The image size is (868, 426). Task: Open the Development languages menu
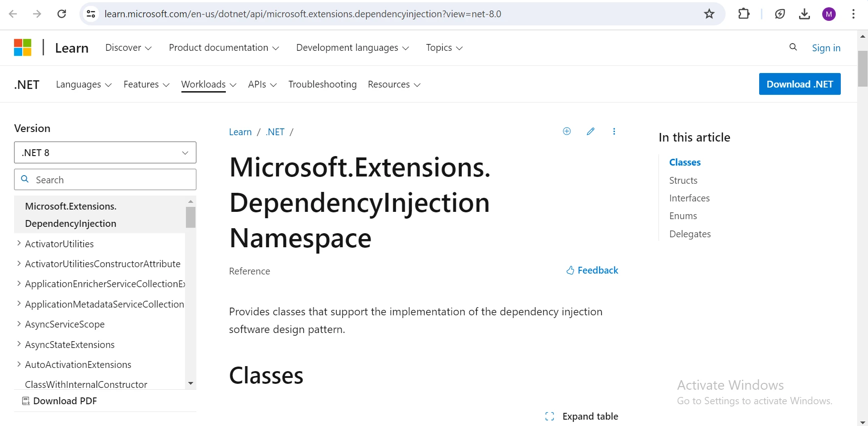(x=352, y=48)
